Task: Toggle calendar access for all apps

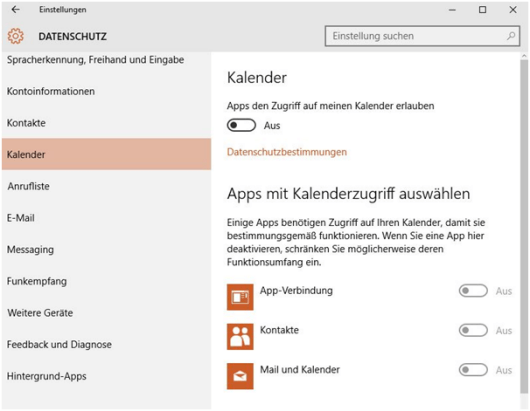Action: point(241,125)
